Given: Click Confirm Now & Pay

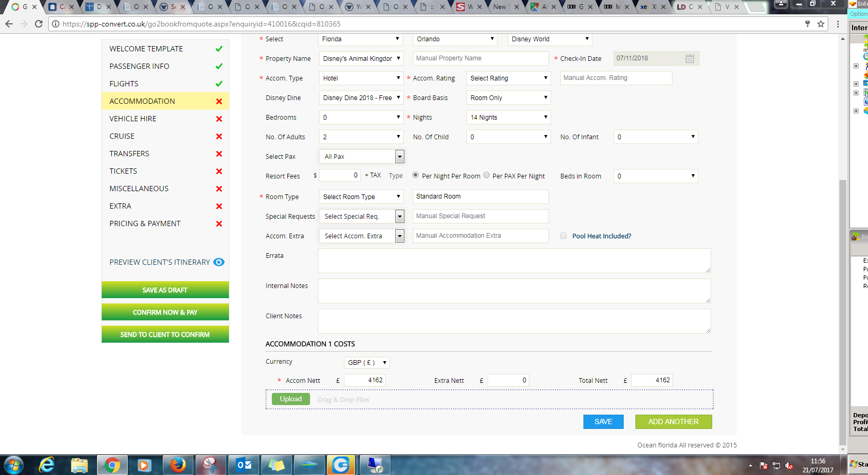Looking at the screenshot, I should (165, 312).
